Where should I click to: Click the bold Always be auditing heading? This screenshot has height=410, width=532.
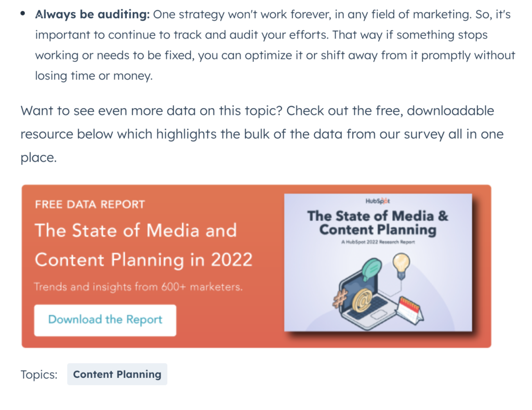pyautogui.click(x=92, y=14)
